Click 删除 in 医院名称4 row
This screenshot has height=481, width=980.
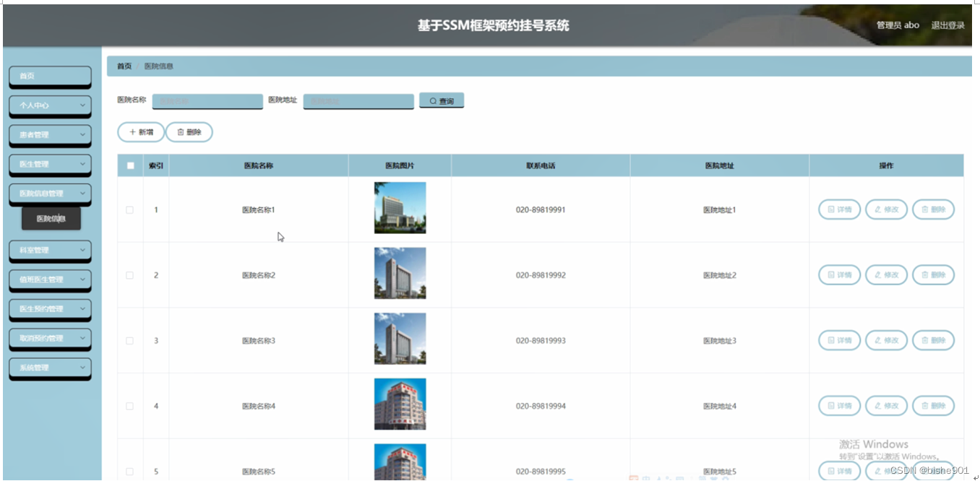[933, 406]
